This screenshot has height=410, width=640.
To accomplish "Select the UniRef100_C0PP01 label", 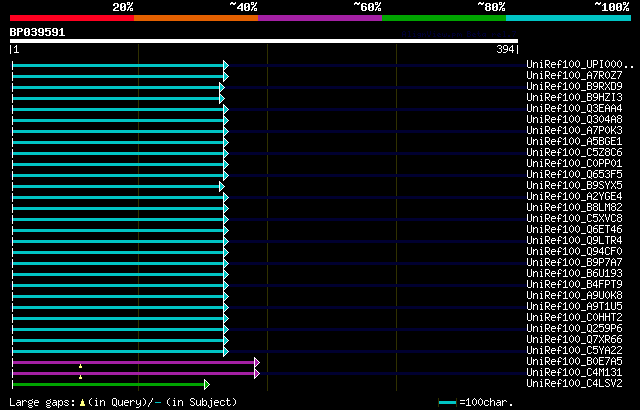I will (574, 164).
